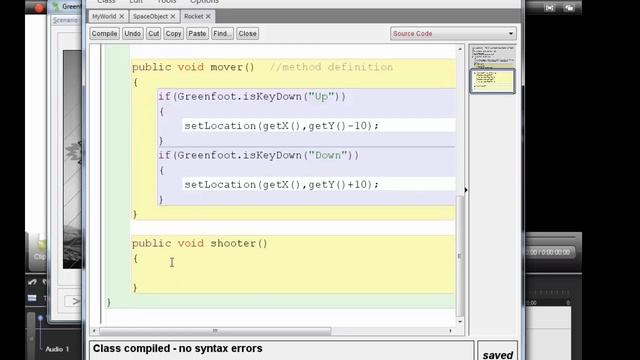Click the Greenfoot window title icon
640x360 pixels.
click(x=56, y=6)
